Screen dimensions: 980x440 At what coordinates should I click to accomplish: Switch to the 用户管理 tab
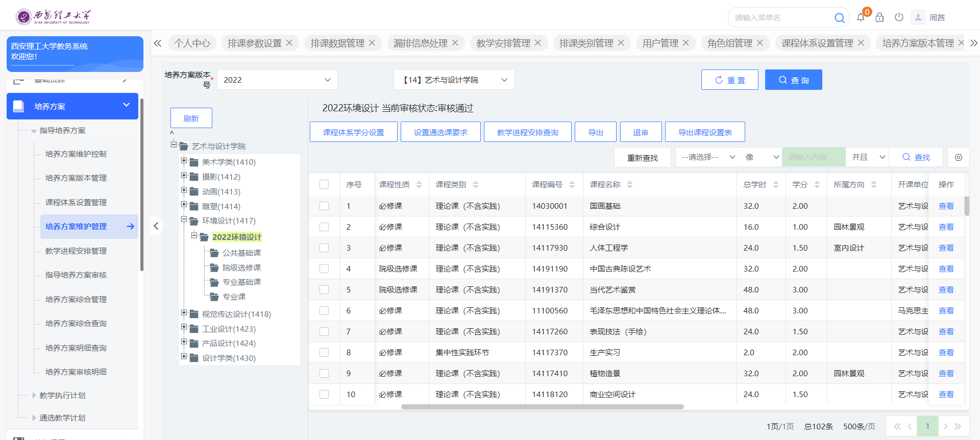(660, 43)
